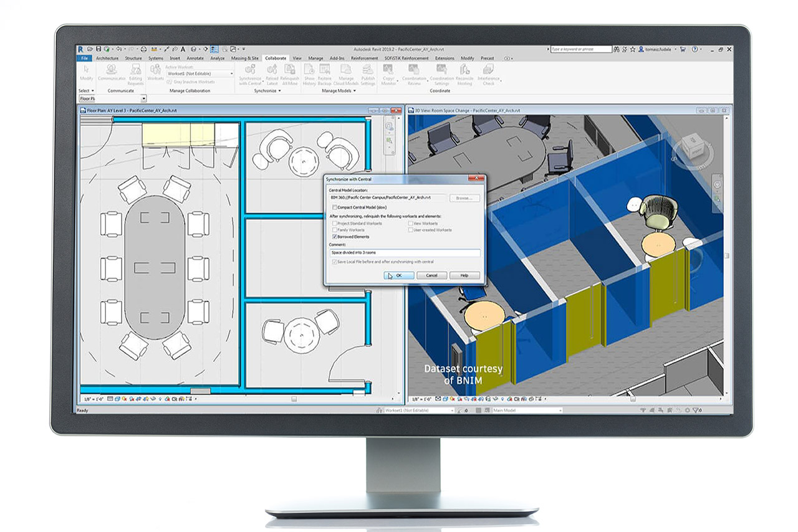
Task: Switch to the Architecture ribbon tab
Action: pyautogui.click(x=107, y=58)
